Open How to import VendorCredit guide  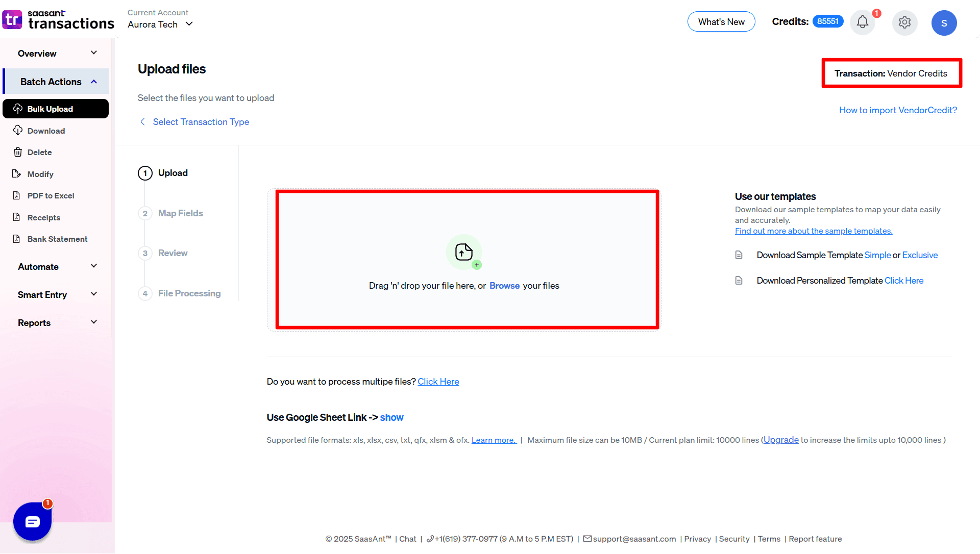pyautogui.click(x=898, y=110)
